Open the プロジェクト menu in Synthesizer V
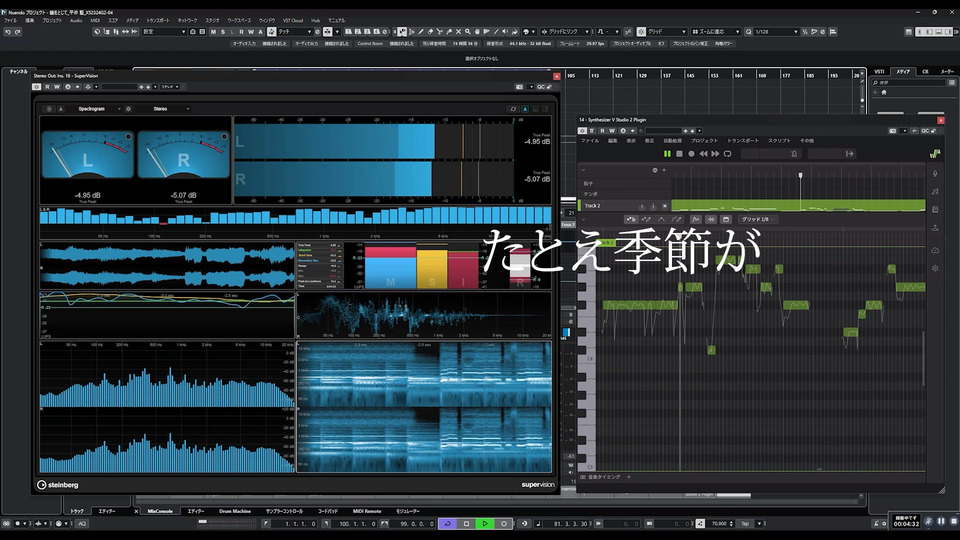 tap(704, 141)
